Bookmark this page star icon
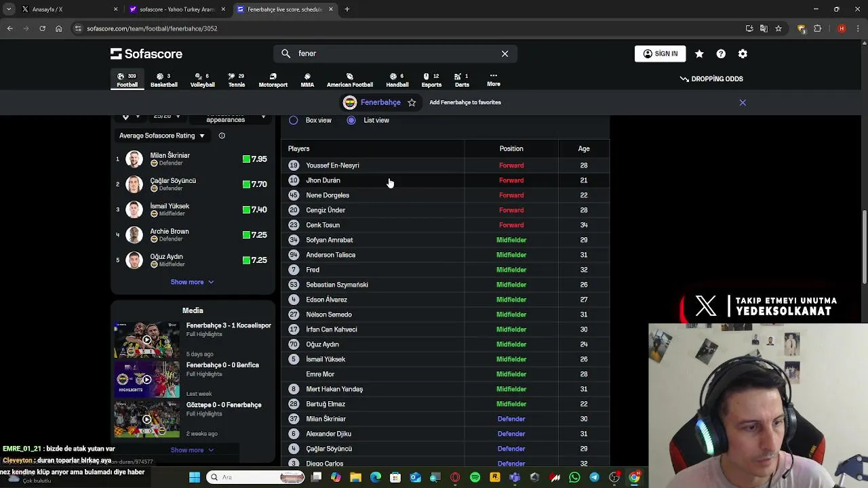The width and height of the screenshot is (868, 488). pyautogui.click(x=778, y=28)
